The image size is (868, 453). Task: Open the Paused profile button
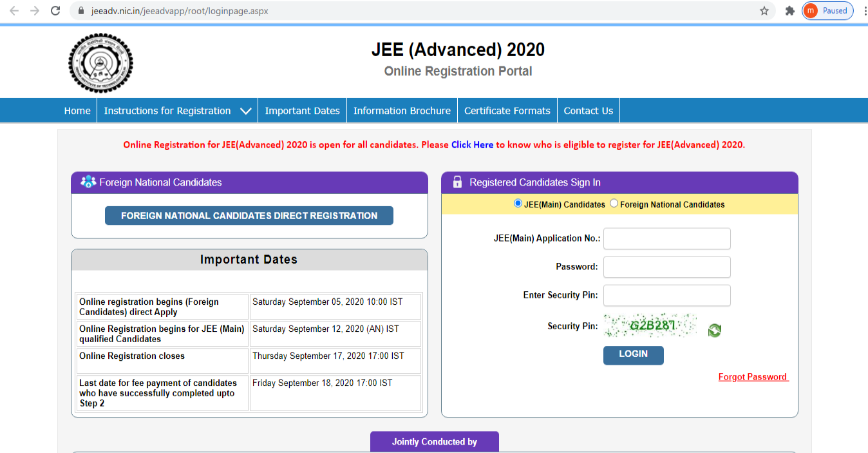tap(827, 11)
